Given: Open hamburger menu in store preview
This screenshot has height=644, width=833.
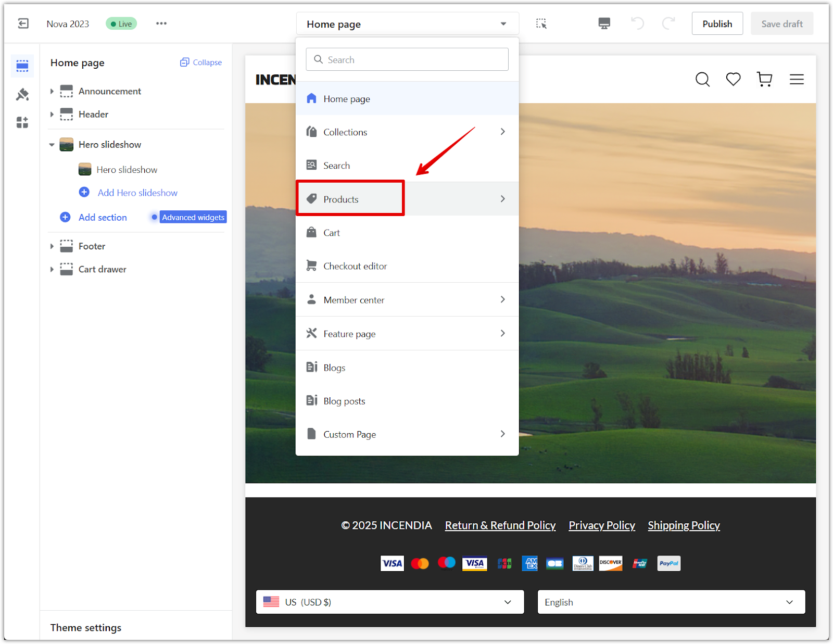Looking at the screenshot, I should point(796,79).
